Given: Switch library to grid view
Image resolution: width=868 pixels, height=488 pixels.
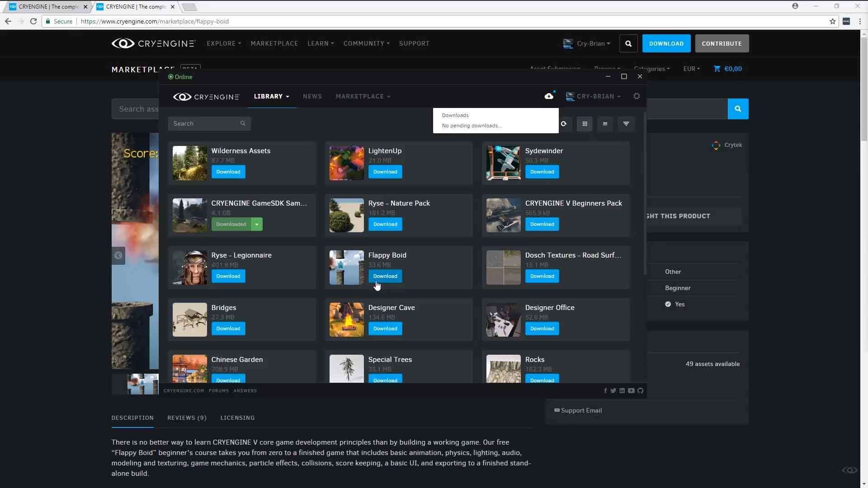Looking at the screenshot, I should click(x=585, y=124).
